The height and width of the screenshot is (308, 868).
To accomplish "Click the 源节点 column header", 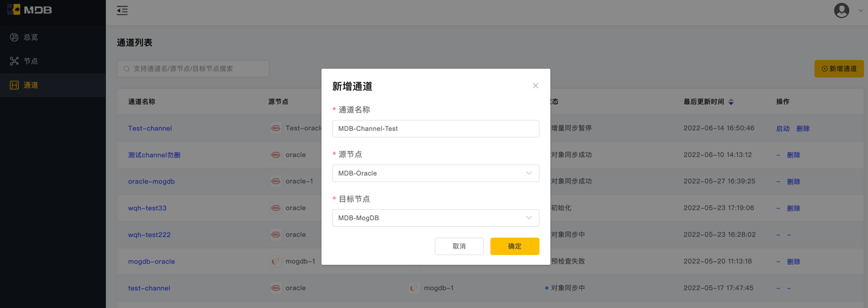I will [x=279, y=102].
